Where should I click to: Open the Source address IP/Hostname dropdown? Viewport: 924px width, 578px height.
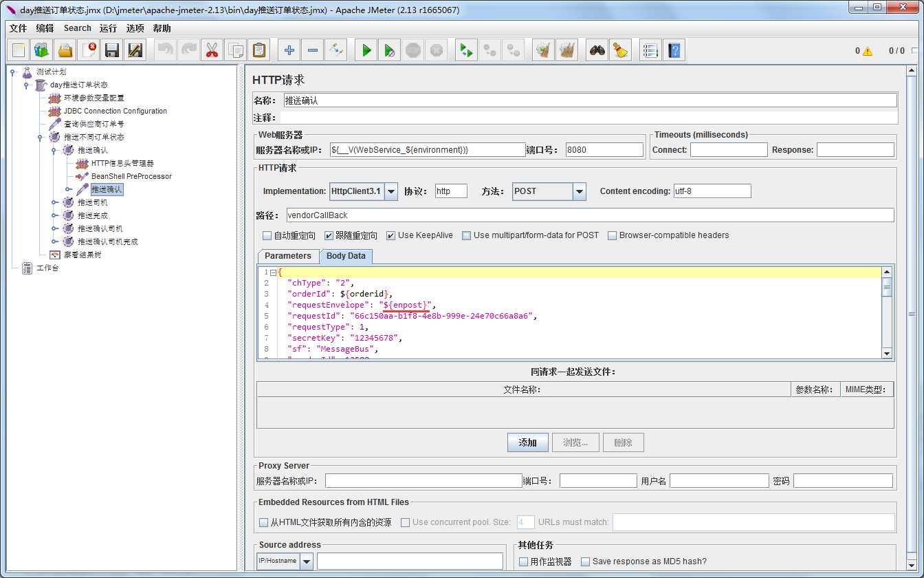306,561
